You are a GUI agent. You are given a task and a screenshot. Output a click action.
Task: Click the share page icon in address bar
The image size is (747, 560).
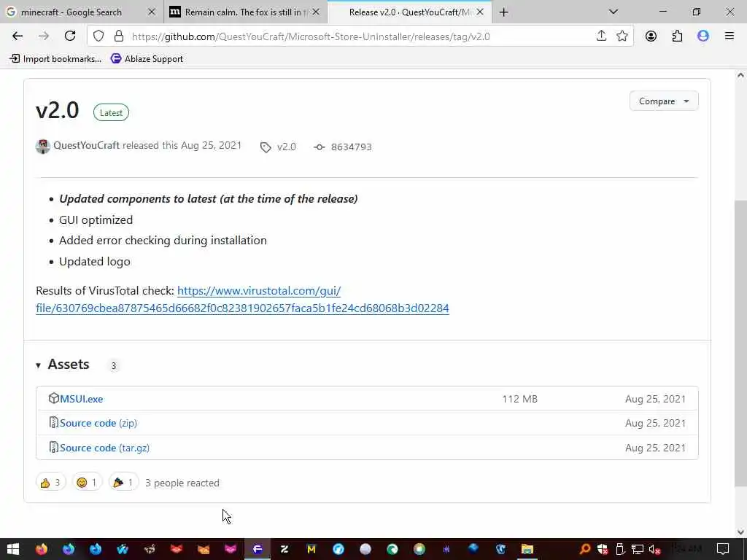[x=601, y=36]
